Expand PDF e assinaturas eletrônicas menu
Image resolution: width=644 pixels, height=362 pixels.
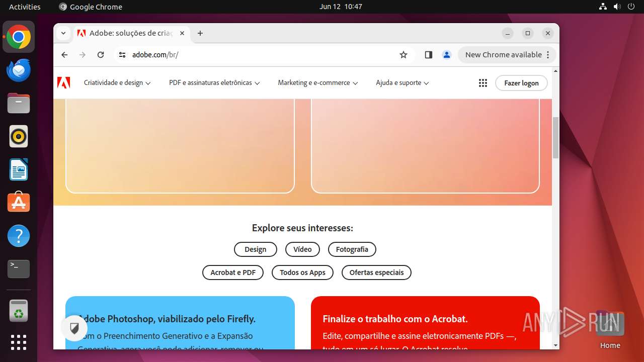point(214,83)
